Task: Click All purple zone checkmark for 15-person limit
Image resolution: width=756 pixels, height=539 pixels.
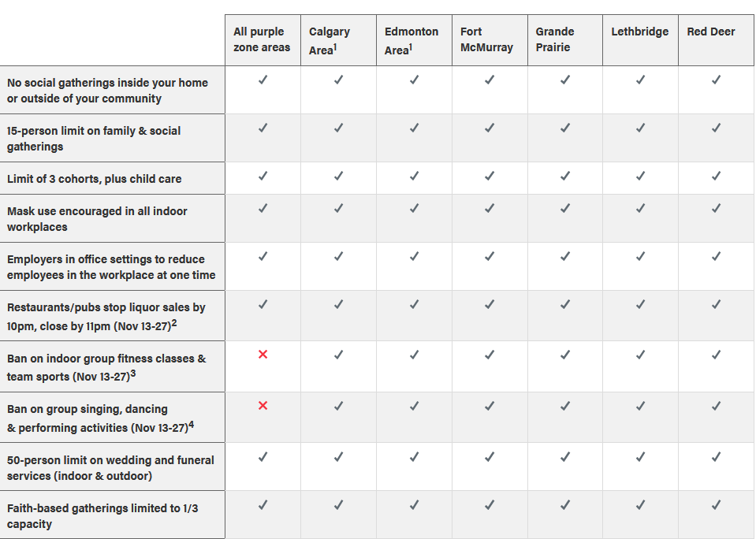Action: coord(263,128)
